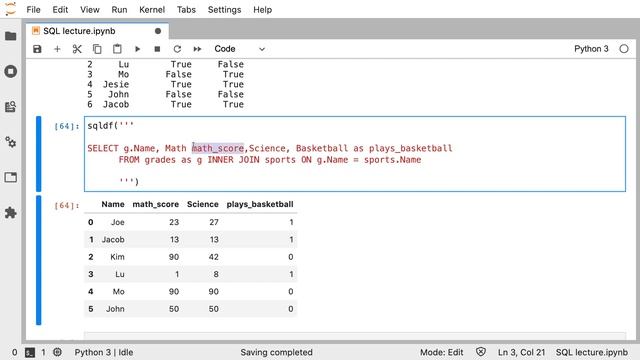The width and height of the screenshot is (640, 360).
Task: Collapse code cell via blue bar beside it
Action: [x=38, y=154]
